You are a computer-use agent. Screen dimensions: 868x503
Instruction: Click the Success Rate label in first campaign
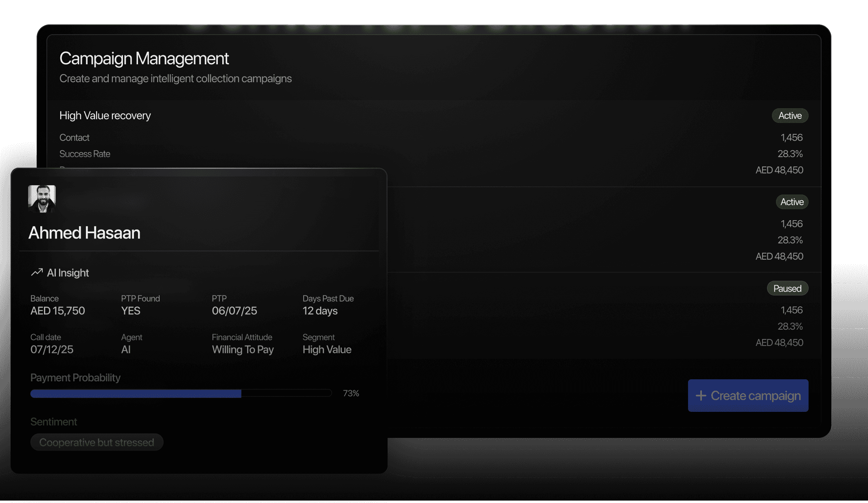(x=85, y=154)
